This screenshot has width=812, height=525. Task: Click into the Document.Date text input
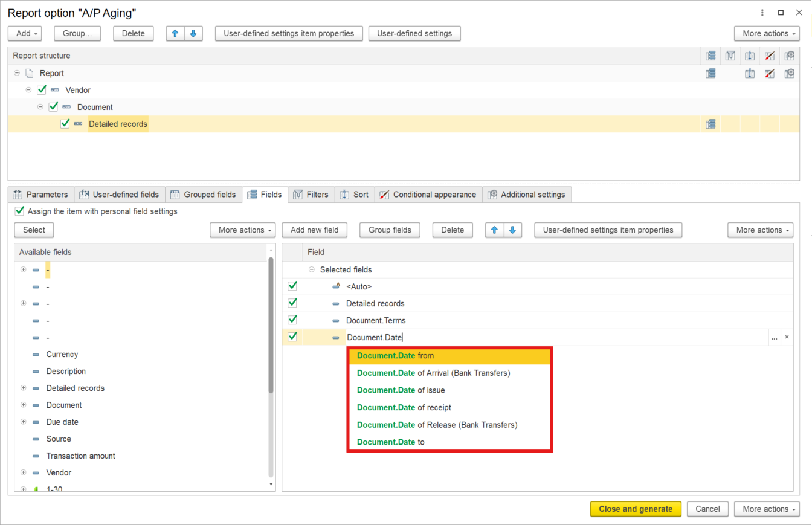[x=556, y=337]
